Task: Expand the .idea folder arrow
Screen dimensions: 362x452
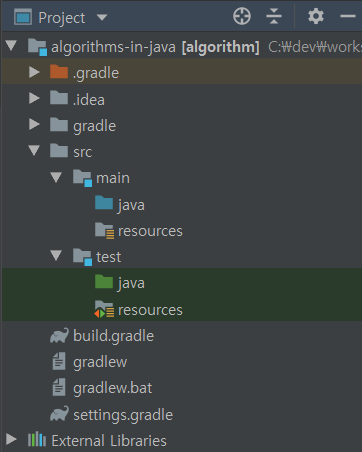Action: pos(34,98)
